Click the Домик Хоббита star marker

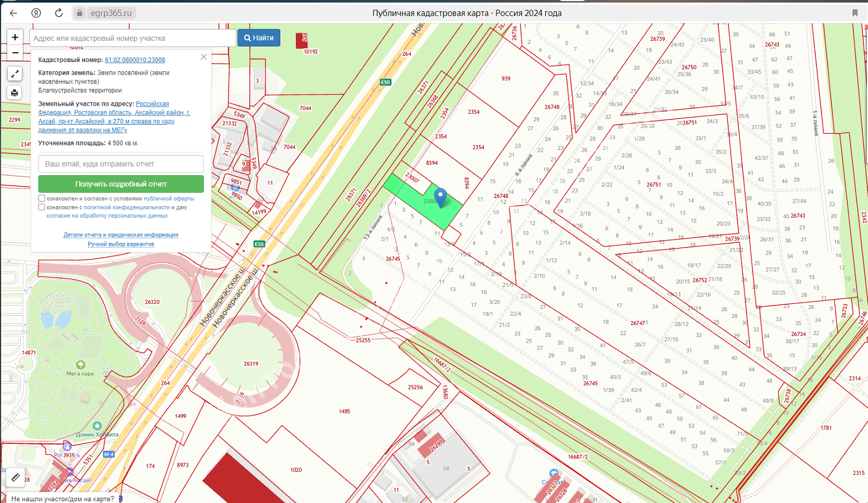(x=97, y=425)
